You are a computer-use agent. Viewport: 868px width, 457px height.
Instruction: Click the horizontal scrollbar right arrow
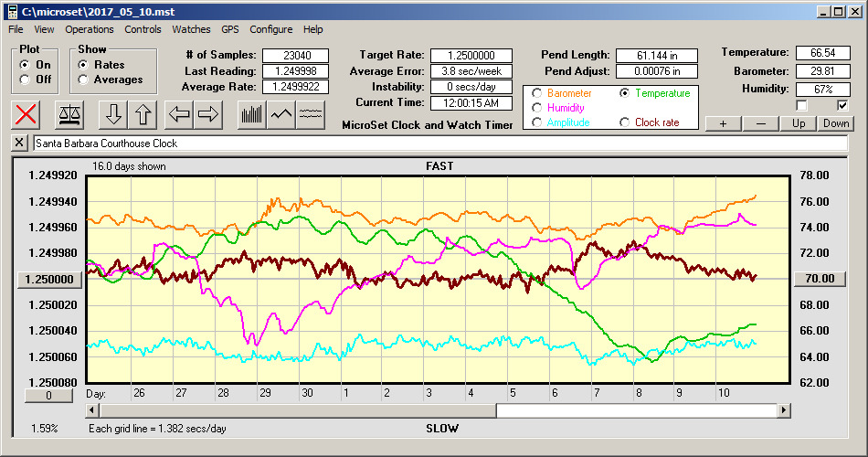coord(784,411)
